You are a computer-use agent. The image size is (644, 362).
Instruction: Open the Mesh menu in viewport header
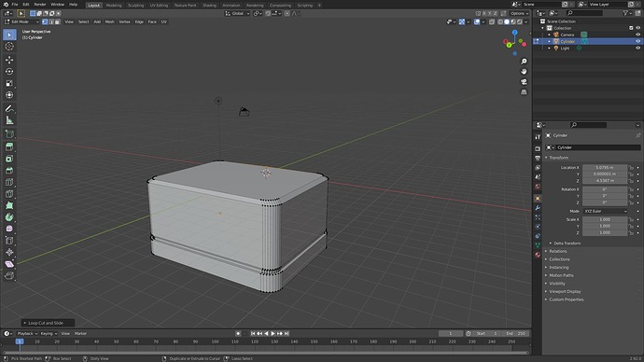109,21
